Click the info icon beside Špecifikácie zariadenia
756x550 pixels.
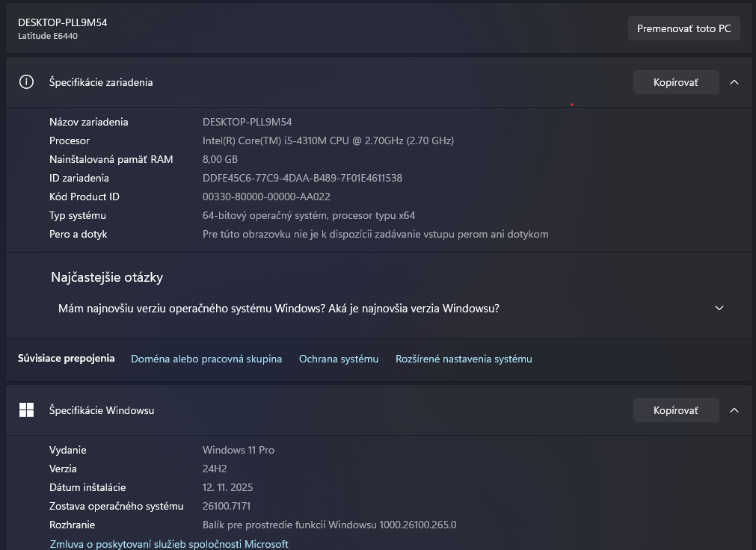[26, 82]
